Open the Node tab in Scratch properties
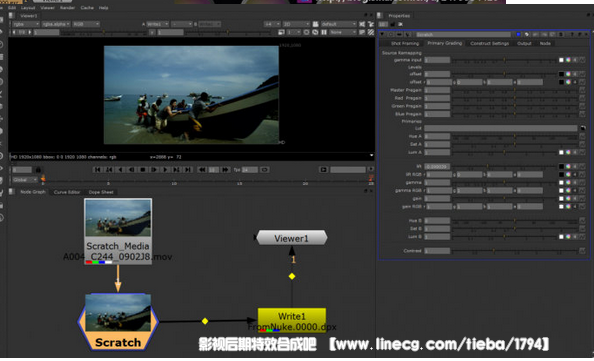 (x=545, y=44)
